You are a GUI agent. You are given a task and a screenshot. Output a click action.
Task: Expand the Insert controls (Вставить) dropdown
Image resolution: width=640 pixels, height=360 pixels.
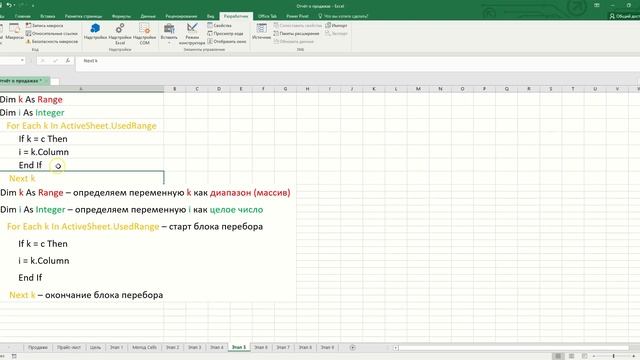[169, 33]
